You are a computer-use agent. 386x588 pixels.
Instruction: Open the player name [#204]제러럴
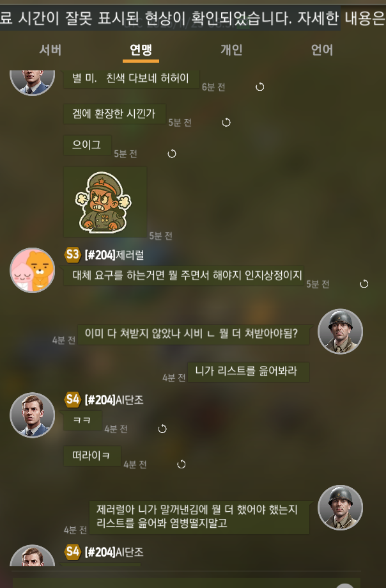pos(114,255)
